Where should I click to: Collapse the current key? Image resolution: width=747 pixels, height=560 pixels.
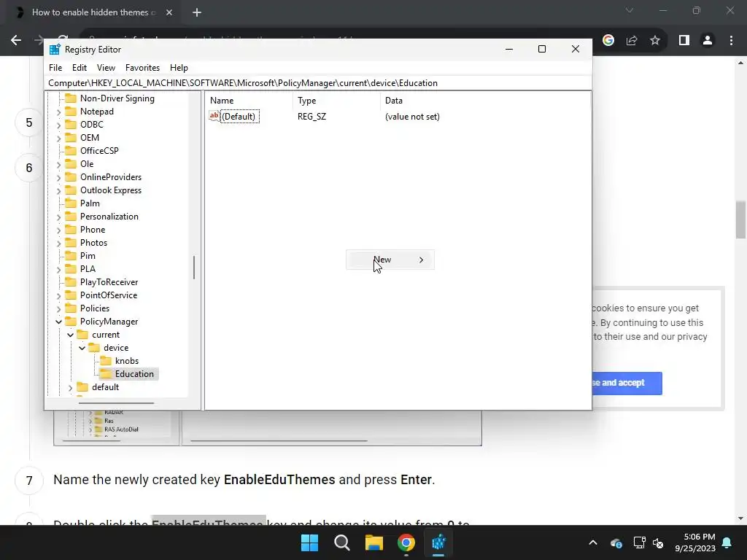point(70,335)
